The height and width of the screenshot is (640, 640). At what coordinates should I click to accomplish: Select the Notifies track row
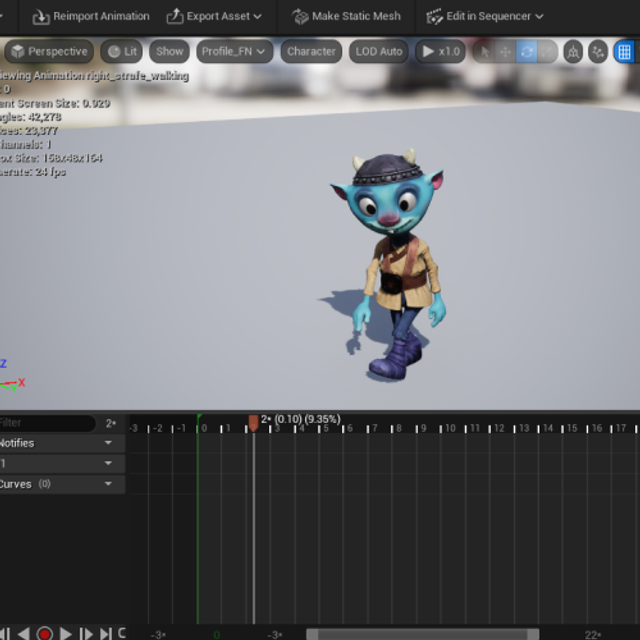click(62, 443)
